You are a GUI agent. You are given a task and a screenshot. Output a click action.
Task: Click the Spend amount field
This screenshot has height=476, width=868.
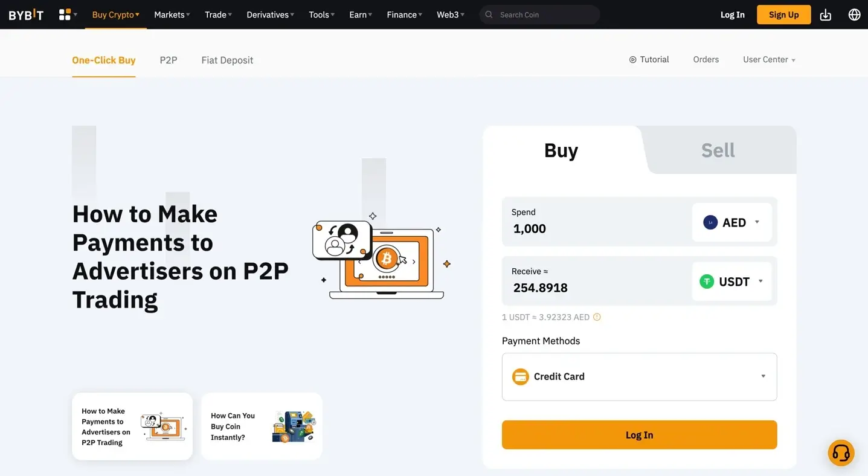(x=592, y=228)
